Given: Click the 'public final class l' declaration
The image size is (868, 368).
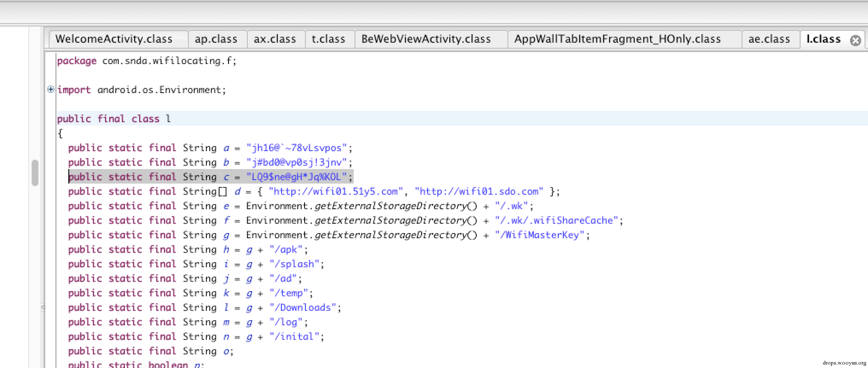Looking at the screenshot, I should [114, 119].
